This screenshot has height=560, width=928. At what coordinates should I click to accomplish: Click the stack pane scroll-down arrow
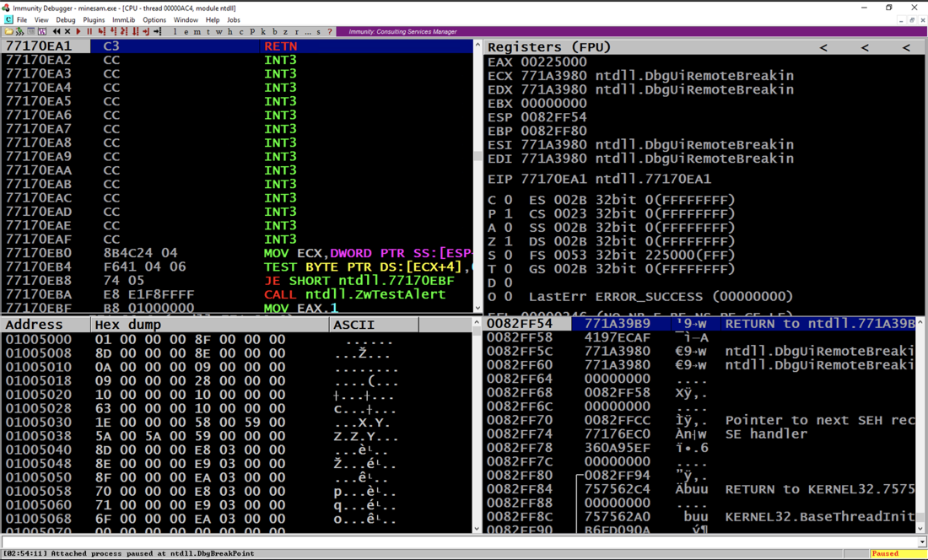pyautogui.click(x=920, y=529)
